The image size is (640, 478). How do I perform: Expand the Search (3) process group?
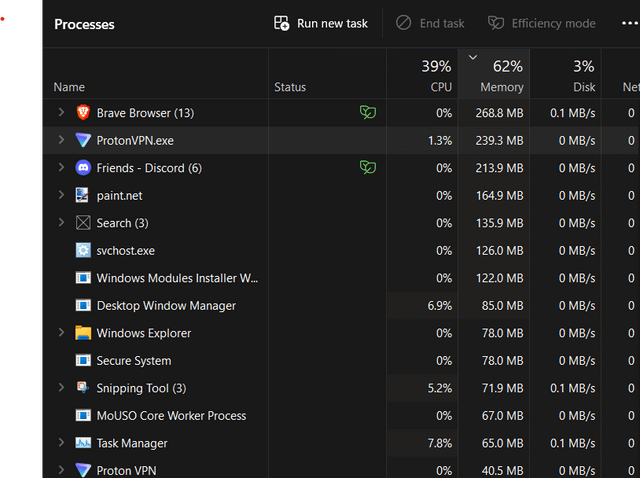[x=61, y=222]
